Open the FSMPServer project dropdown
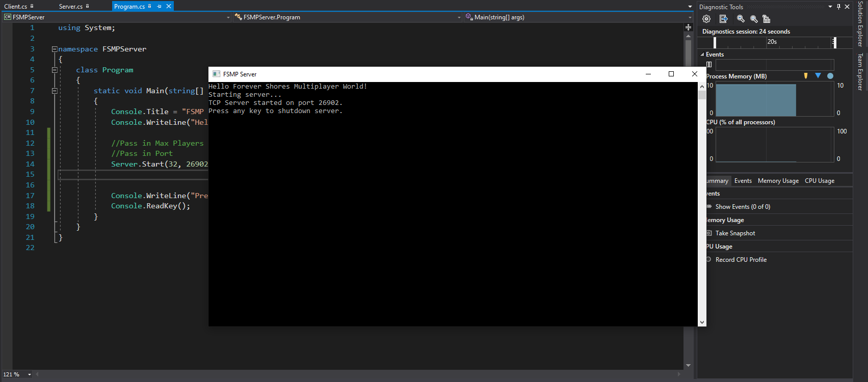The width and height of the screenshot is (868, 382). [x=228, y=17]
